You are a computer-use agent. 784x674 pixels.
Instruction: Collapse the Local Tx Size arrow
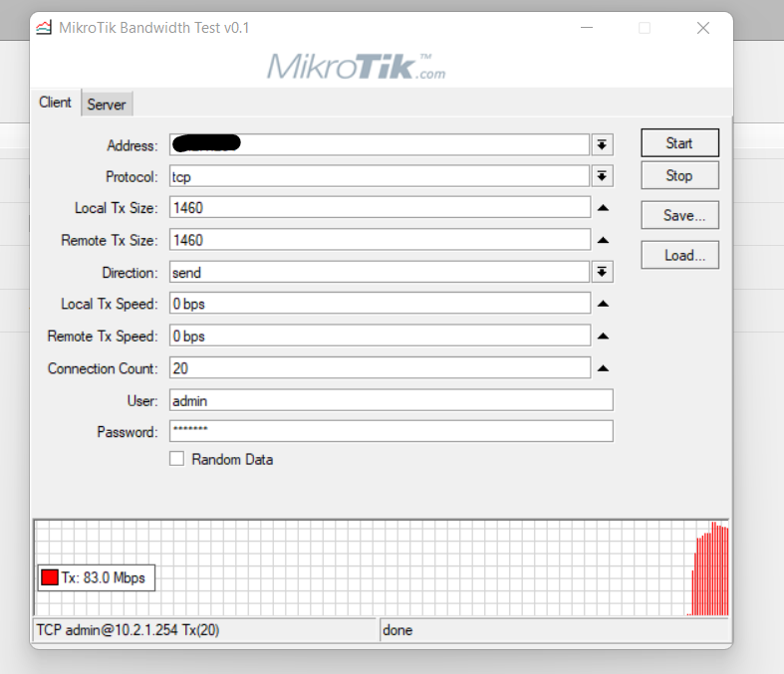point(603,208)
